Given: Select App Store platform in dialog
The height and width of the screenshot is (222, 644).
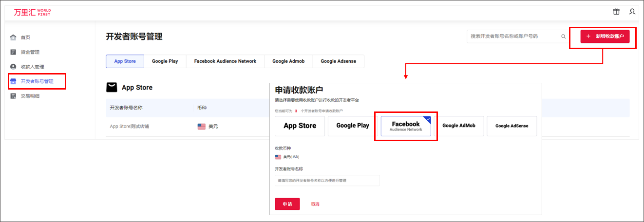Looking at the screenshot, I should click(300, 126).
